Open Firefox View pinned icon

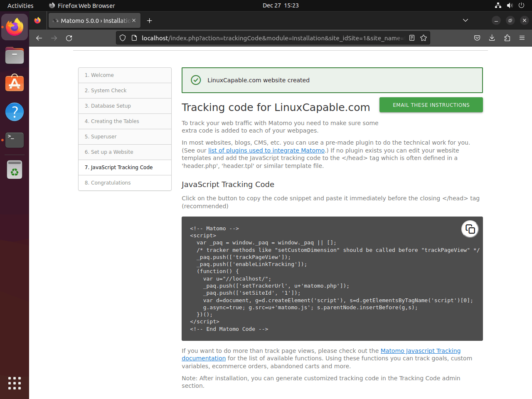pos(37,20)
